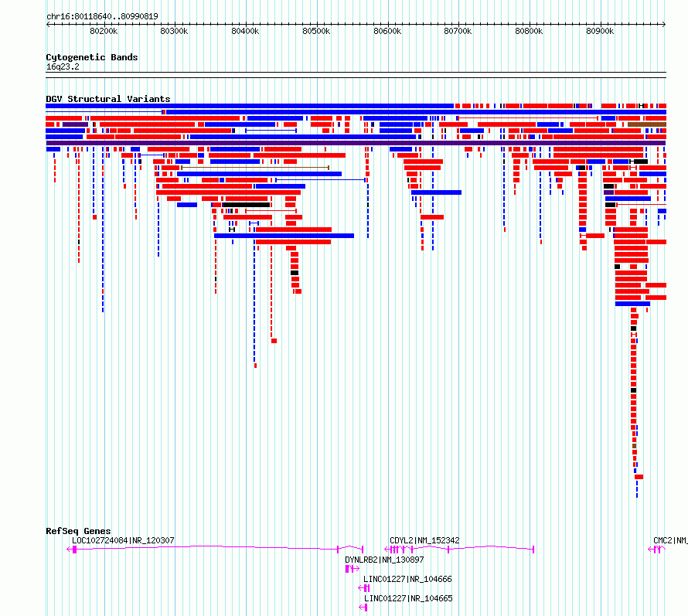The height and width of the screenshot is (616, 688).
Task: Select the DGV Structural Variants track title
Action: tap(108, 99)
